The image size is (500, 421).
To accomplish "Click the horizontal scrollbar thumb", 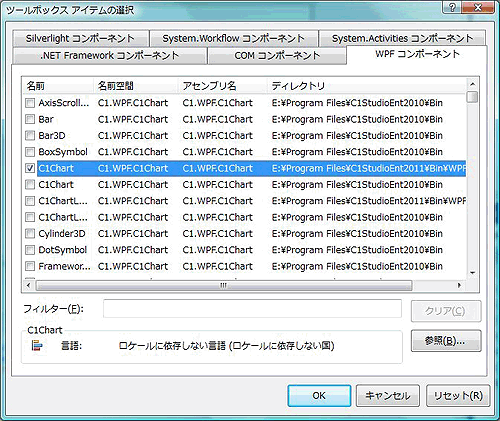I will 224,286.
